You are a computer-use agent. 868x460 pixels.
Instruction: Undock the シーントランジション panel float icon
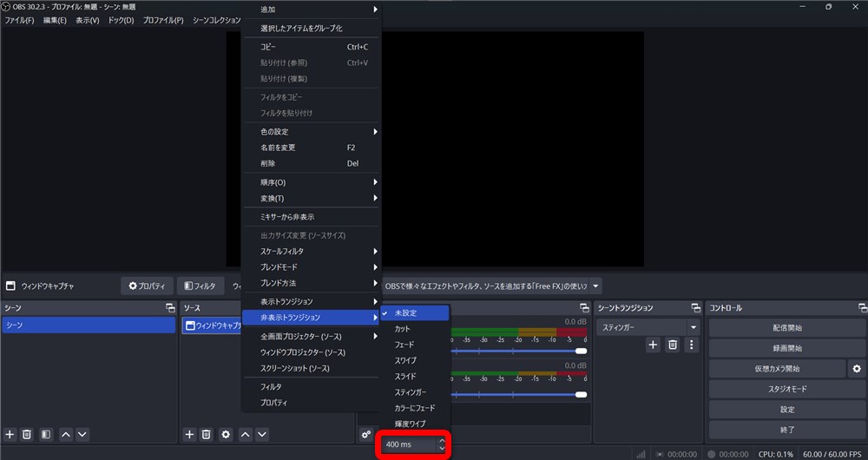pyautogui.click(x=695, y=308)
